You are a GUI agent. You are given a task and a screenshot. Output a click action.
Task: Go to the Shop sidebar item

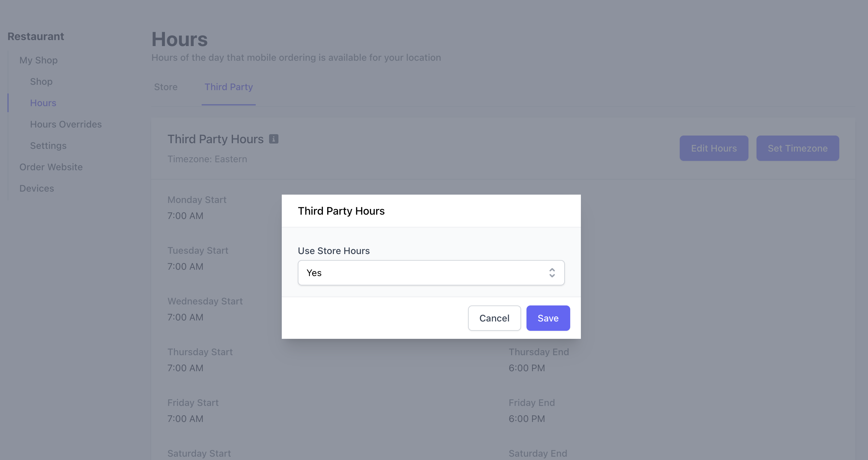pos(41,81)
